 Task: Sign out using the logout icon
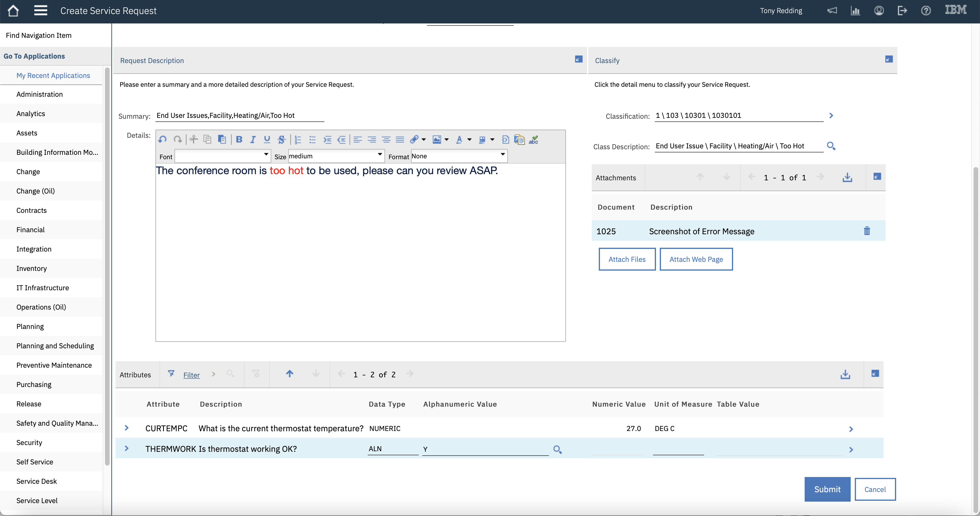coord(902,11)
